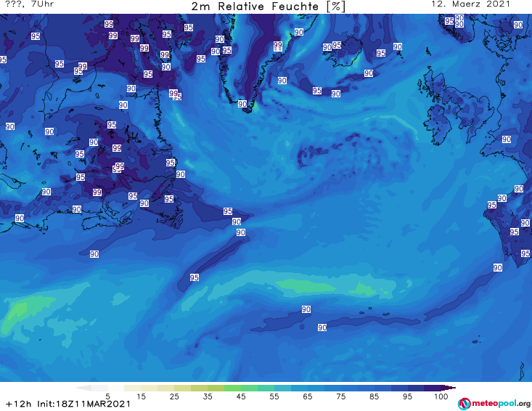Viewport: 532px width, 411px height.
Task: Click the colorbar label '55'
Action: tap(274, 396)
